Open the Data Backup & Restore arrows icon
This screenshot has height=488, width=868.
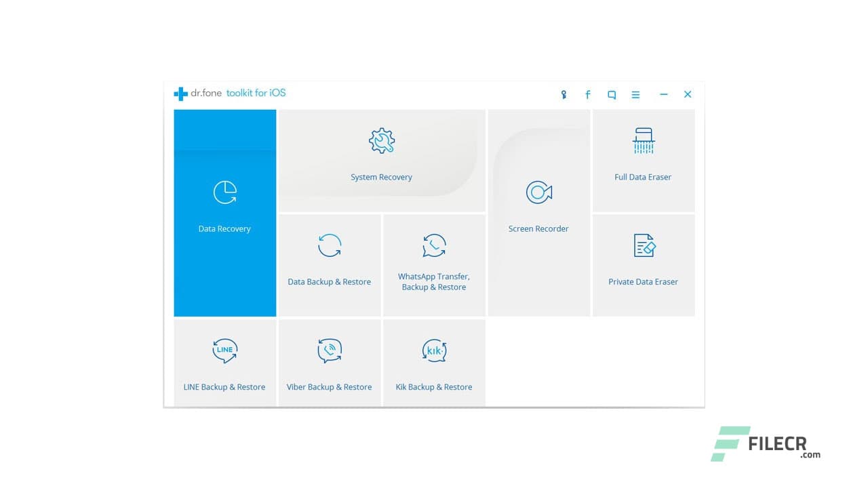[330, 245]
